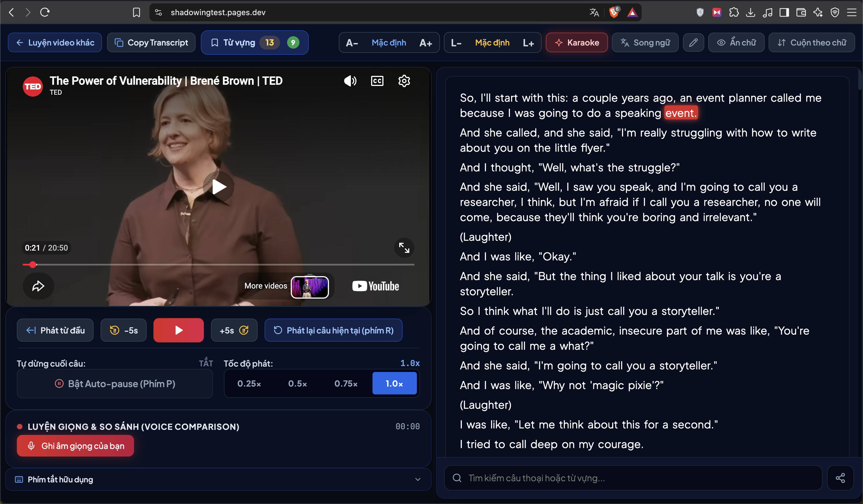Select 0.25× playback speed
The height and width of the screenshot is (504, 863).
249,383
